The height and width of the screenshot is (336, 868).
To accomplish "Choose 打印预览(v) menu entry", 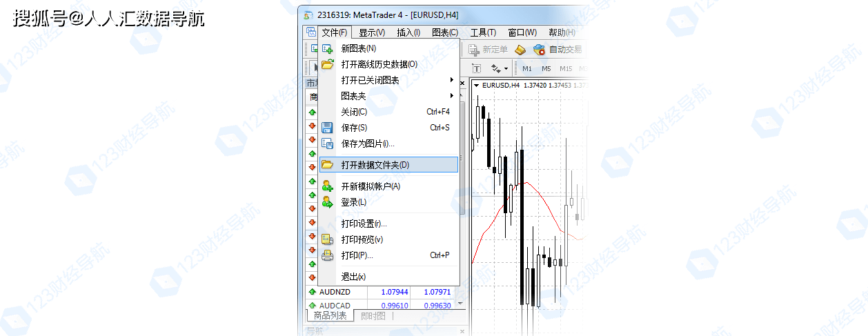I will coord(388,239).
